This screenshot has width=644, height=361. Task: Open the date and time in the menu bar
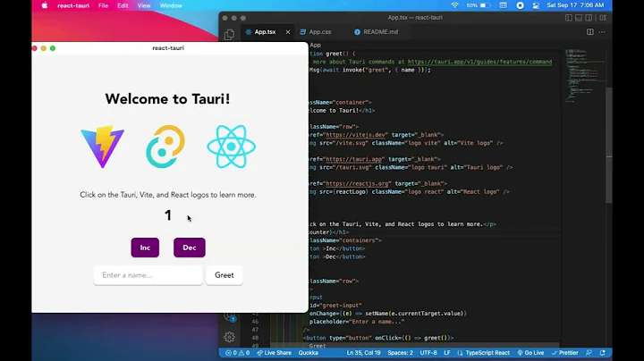pyautogui.click(x=575, y=5)
